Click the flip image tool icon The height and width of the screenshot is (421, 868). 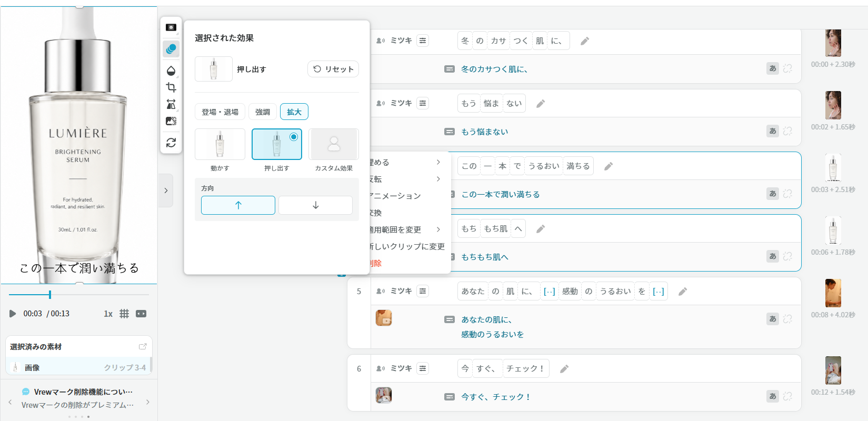coord(171,104)
